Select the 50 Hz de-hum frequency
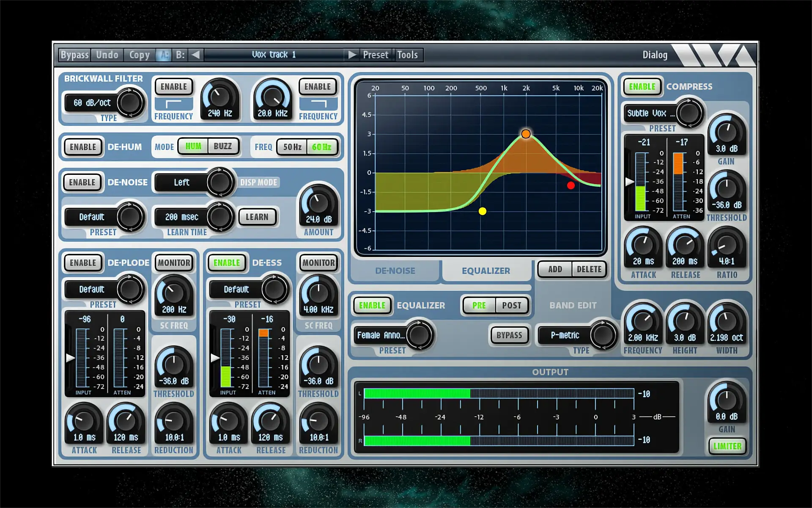 [x=292, y=147]
